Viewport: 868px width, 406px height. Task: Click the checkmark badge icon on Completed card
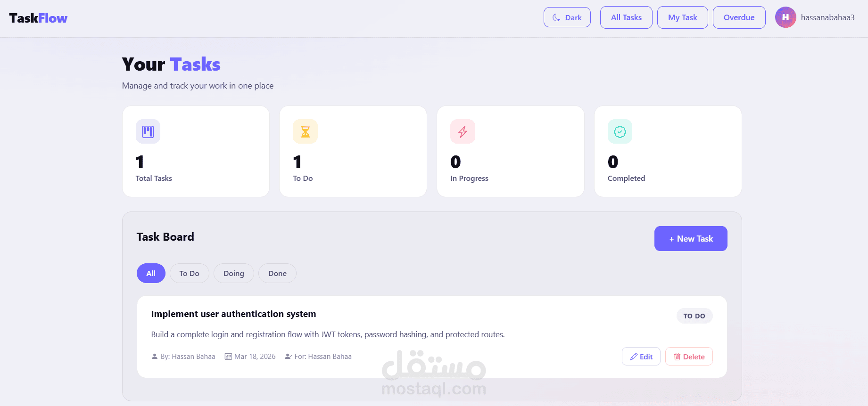(620, 131)
